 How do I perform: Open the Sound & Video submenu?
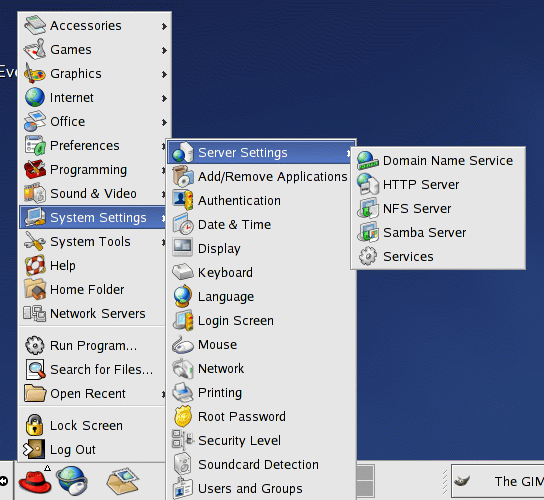click(x=93, y=194)
